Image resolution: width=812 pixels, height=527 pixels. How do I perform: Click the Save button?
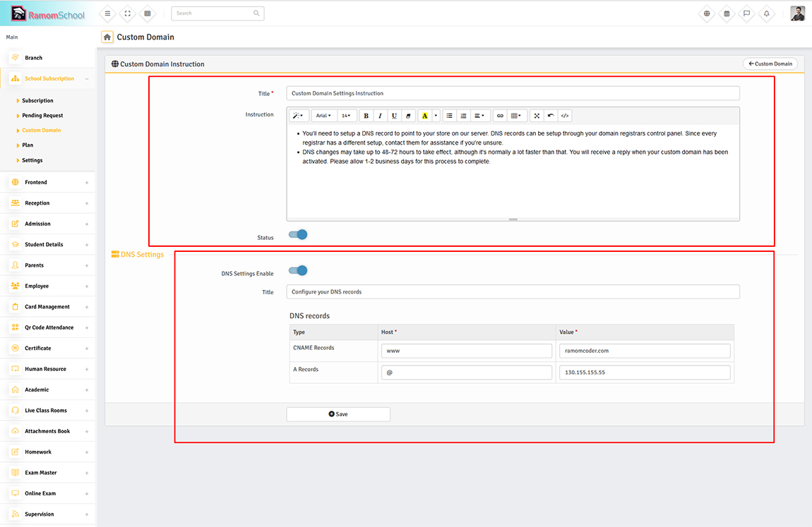coord(338,414)
